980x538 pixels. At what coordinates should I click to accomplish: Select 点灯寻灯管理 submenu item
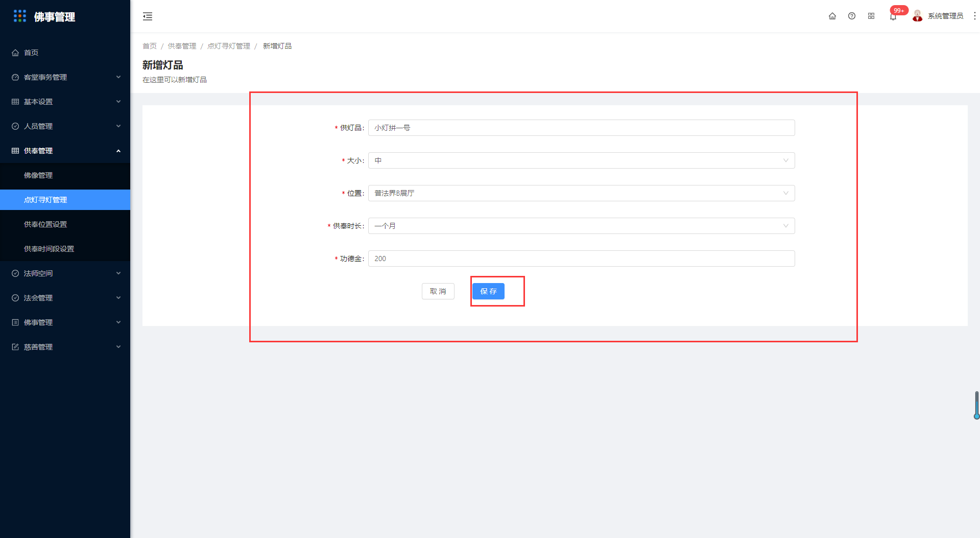65,200
